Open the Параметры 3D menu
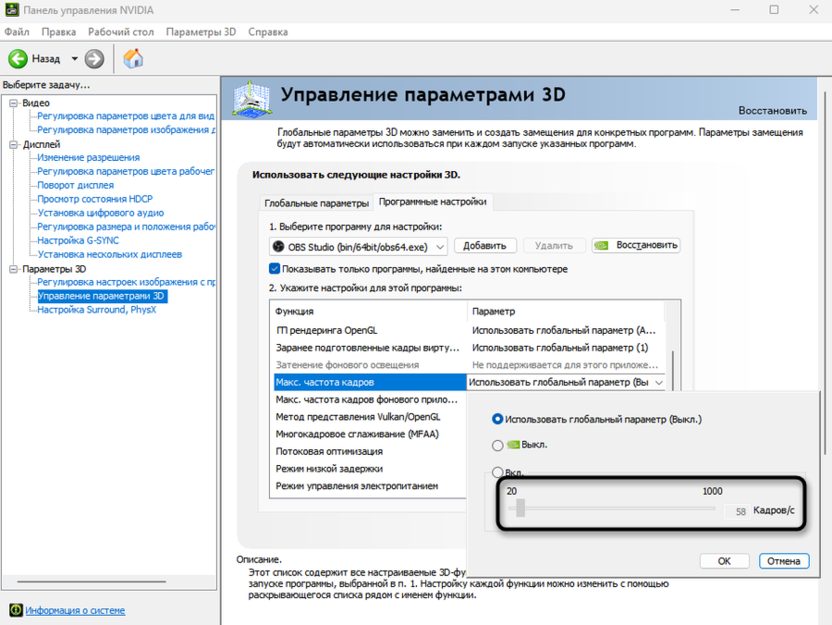This screenshot has width=832, height=625. [x=201, y=32]
